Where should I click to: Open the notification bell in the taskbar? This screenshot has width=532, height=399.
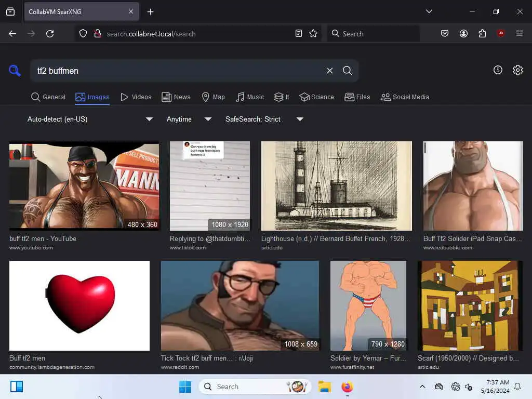(517, 387)
